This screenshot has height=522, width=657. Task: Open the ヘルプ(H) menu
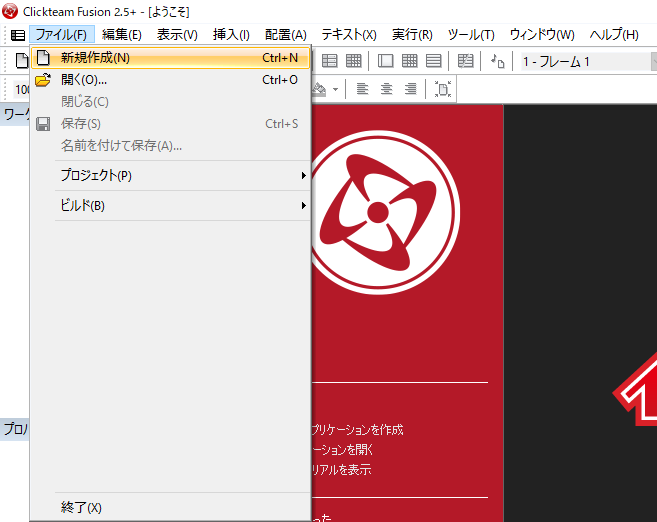(x=614, y=34)
